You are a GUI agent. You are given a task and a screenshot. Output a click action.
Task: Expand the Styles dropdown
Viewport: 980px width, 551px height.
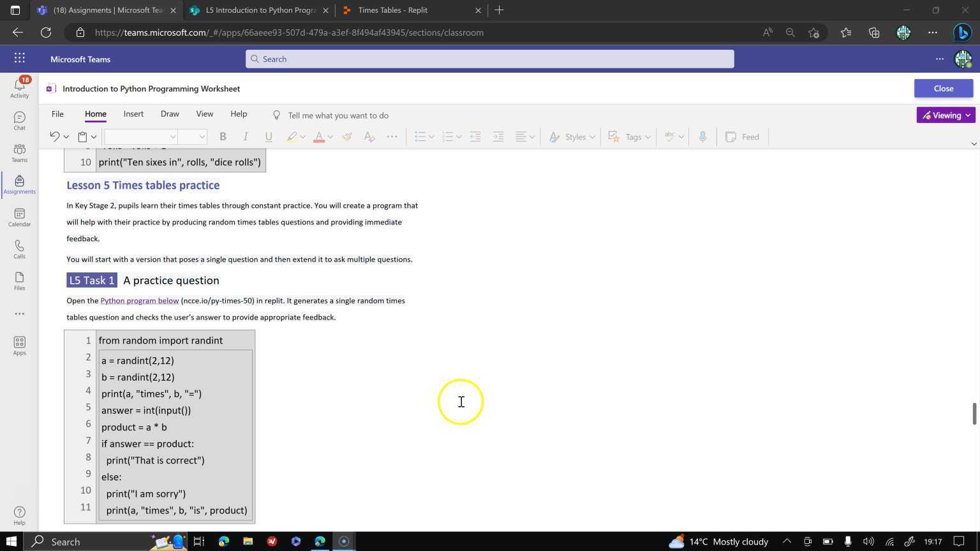[x=572, y=136]
